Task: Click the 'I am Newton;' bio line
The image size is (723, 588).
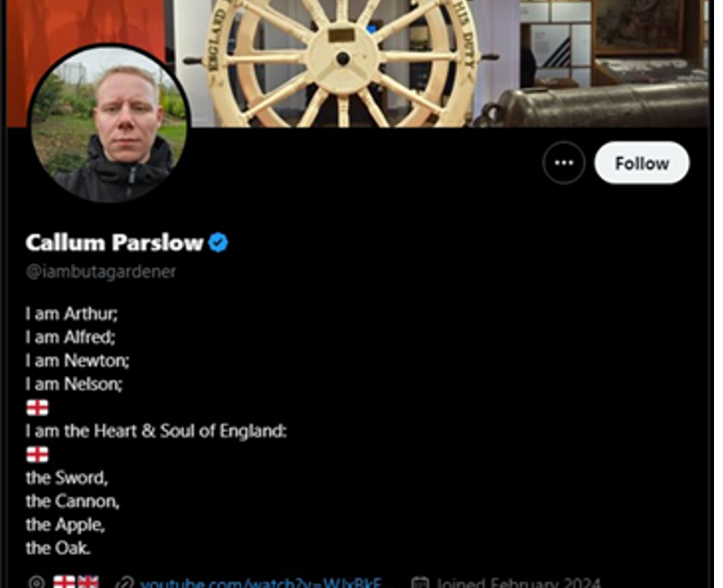Action: click(77, 360)
